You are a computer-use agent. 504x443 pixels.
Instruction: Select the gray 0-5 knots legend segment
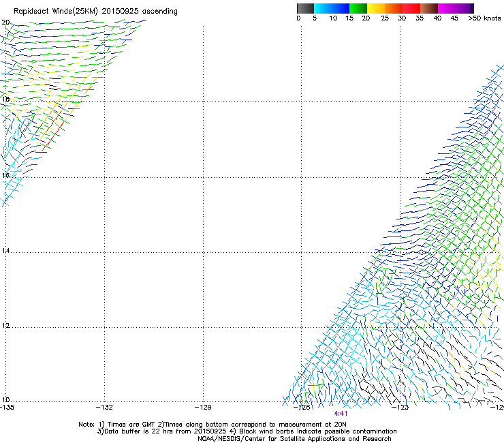pyautogui.click(x=305, y=8)
